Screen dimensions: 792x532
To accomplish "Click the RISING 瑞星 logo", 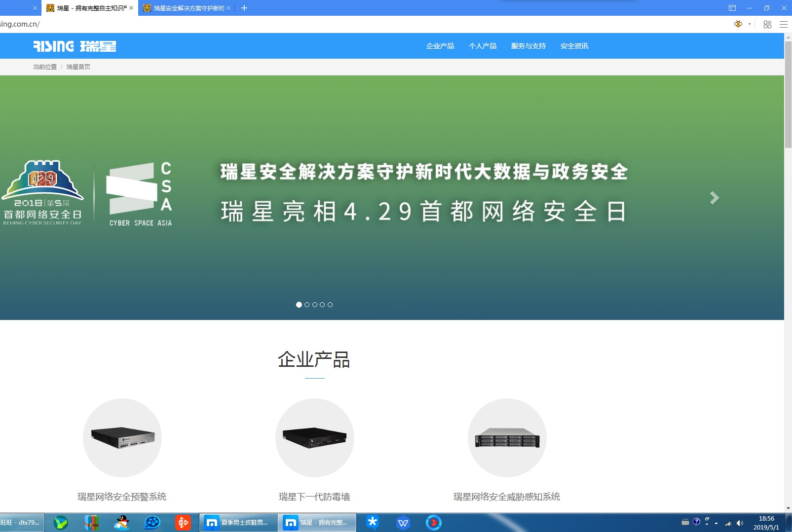I will [x=75, y=46].
